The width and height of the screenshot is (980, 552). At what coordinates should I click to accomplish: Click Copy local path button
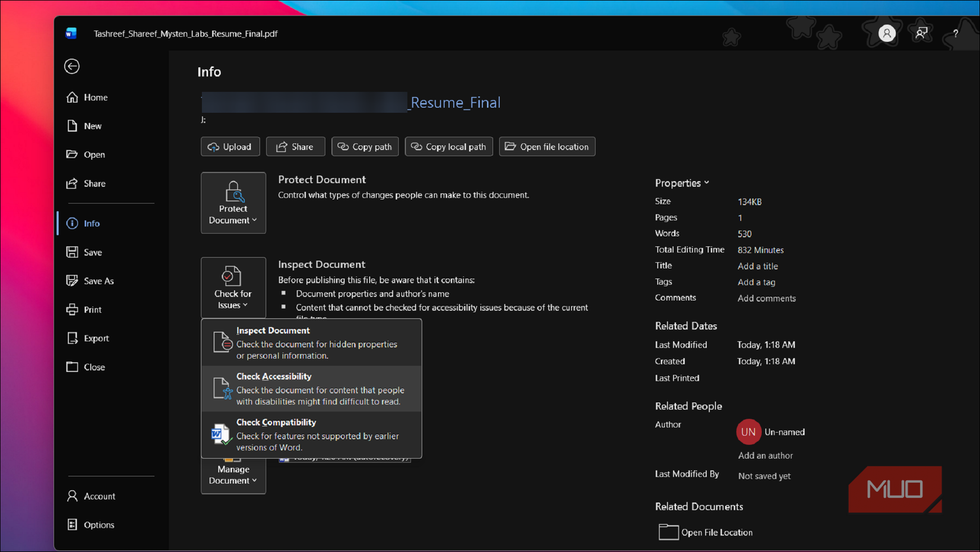[x=449, y=147]
